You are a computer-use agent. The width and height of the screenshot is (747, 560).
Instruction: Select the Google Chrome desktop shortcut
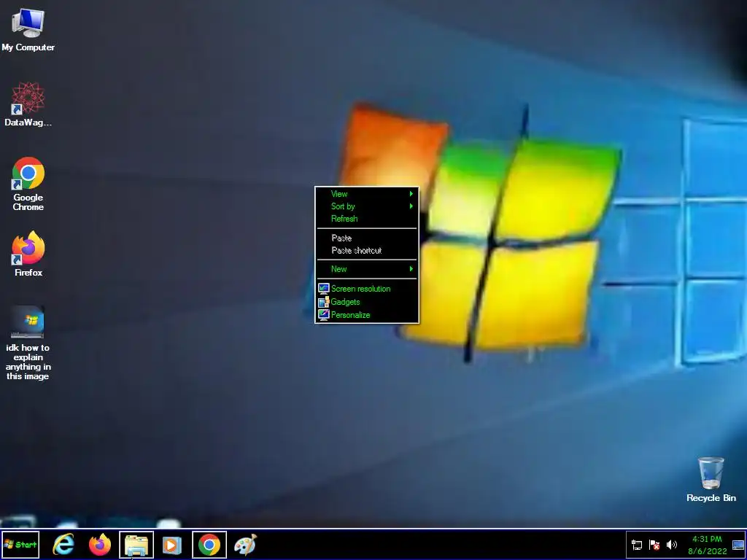[x=28, y=183]
